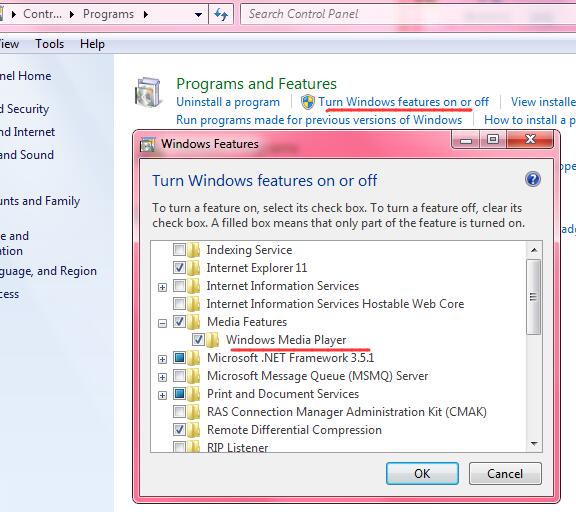The width and height of the screenshot is (576, 512).
Task: Select the Windows Media Player row text
Action: [x=286, y=340]
